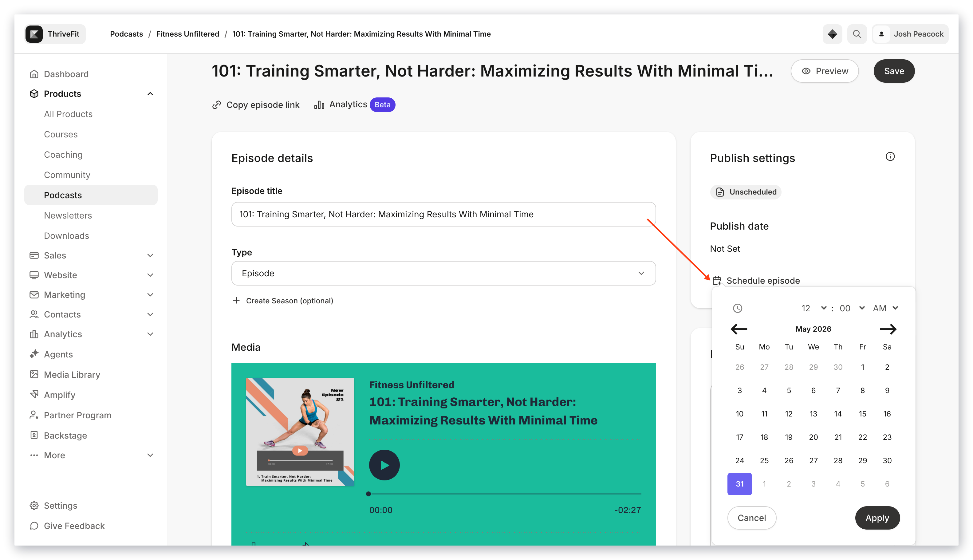This screenshot has width=973, height=560.
Task: Click podcast cover art thumbnail
Action: coord(300,432)
